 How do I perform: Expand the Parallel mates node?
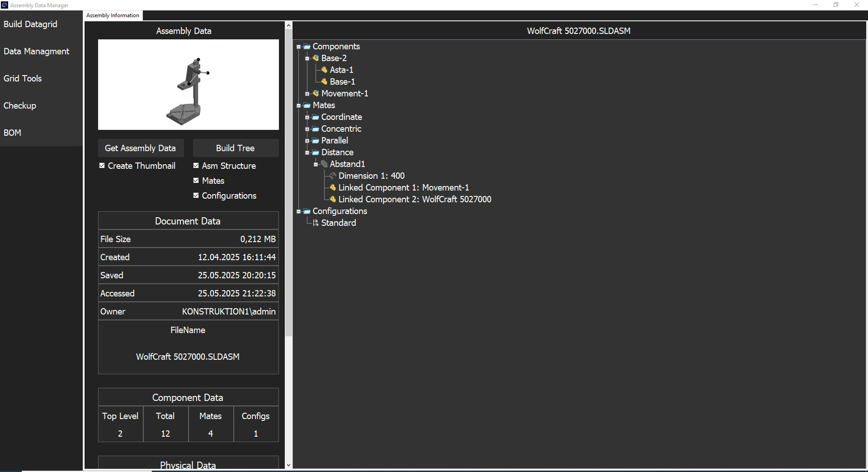pos(307,141)
